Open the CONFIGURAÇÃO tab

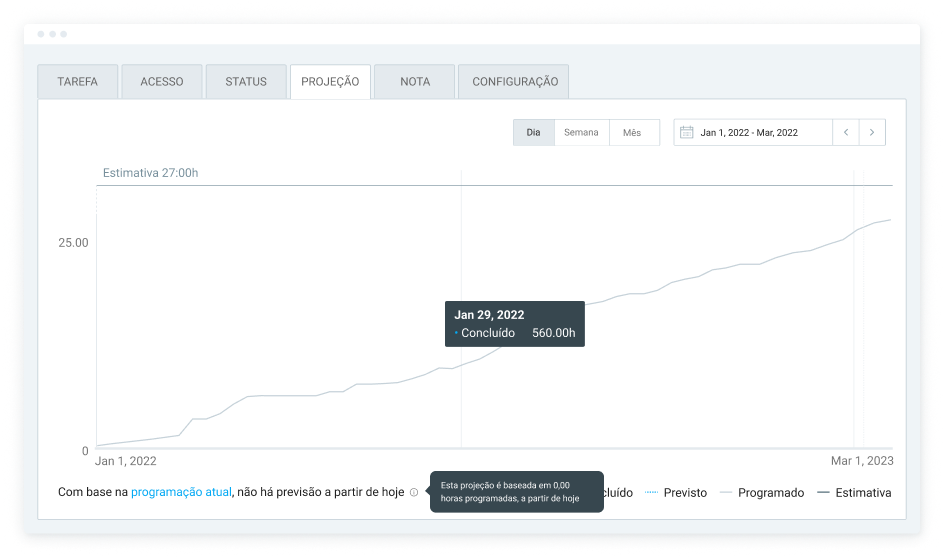[x=514, y=82]
